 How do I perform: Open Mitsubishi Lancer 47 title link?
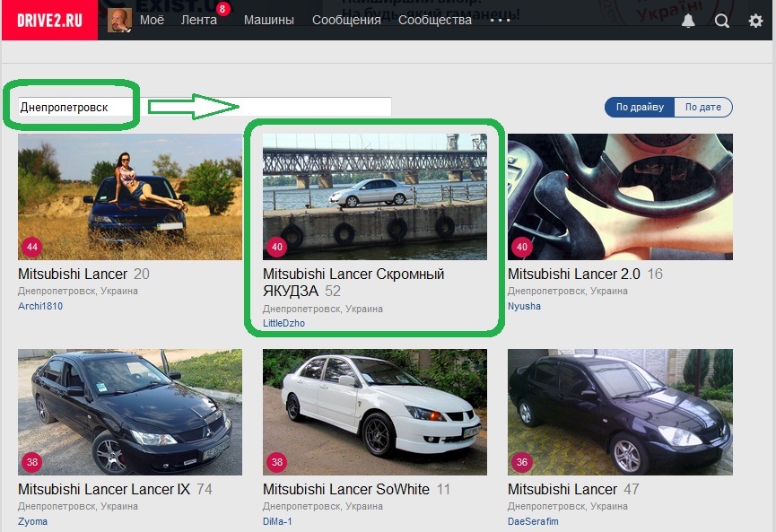point(562,489)
